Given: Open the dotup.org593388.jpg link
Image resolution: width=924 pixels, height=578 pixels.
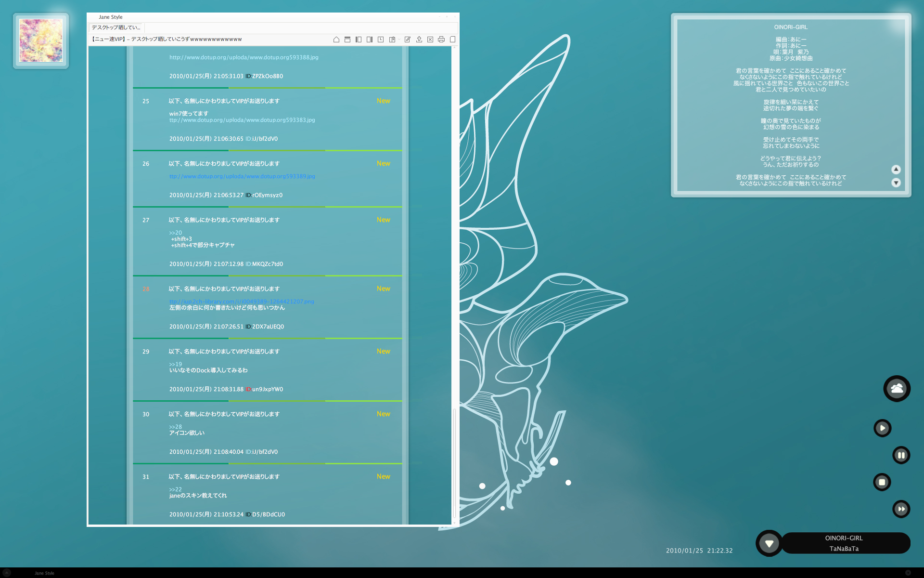Looking at the screenshot, I should (244, 57).
